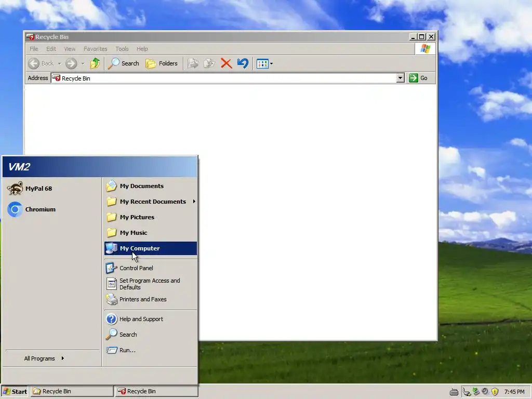The width and height of the screenshot is (532, 399).
Task: Click the Address bar field
Action: pyautogui.click(x=223, y=78)
